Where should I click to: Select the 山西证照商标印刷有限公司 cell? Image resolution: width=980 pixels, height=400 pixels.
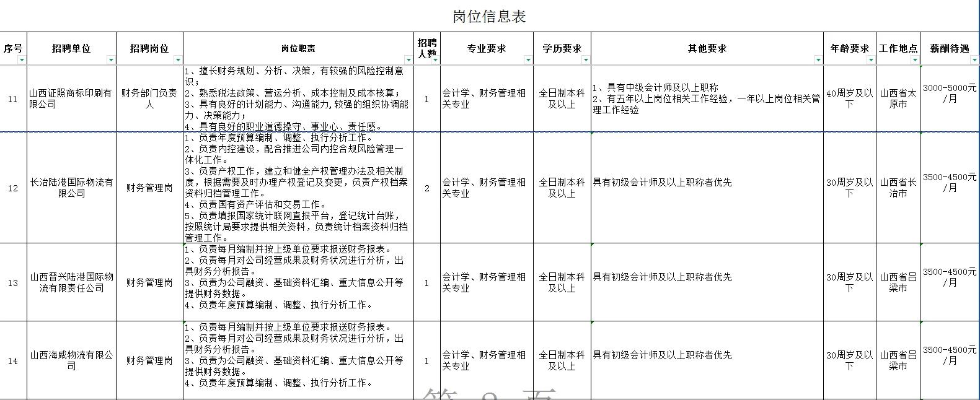click(x=72, y=98)
